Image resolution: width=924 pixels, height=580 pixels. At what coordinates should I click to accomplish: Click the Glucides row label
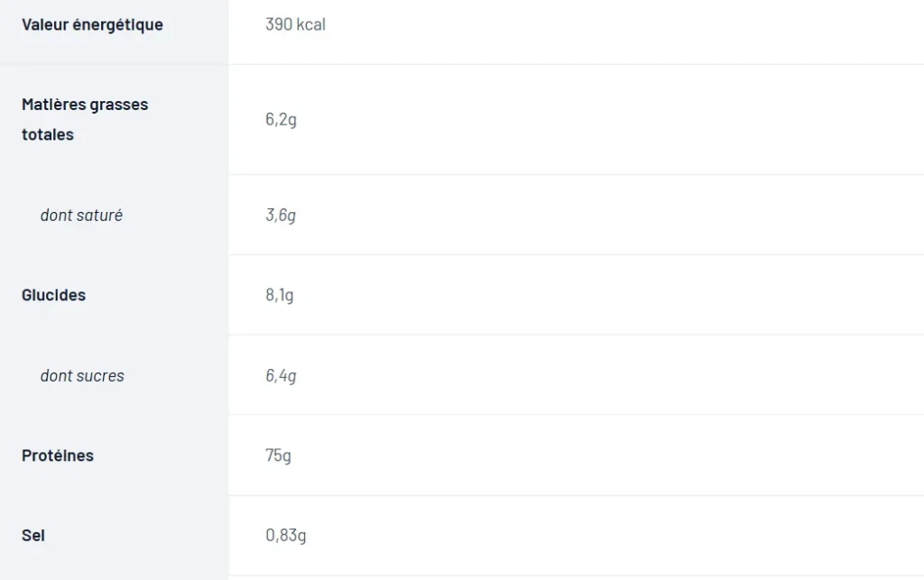point(53,295)
